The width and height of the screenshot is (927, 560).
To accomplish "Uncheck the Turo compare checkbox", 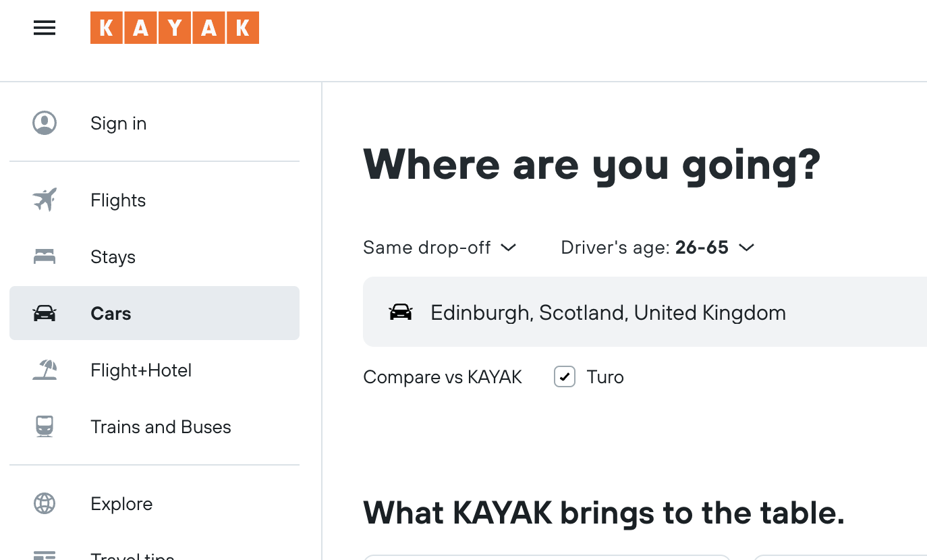I will [x=565, y=376].
